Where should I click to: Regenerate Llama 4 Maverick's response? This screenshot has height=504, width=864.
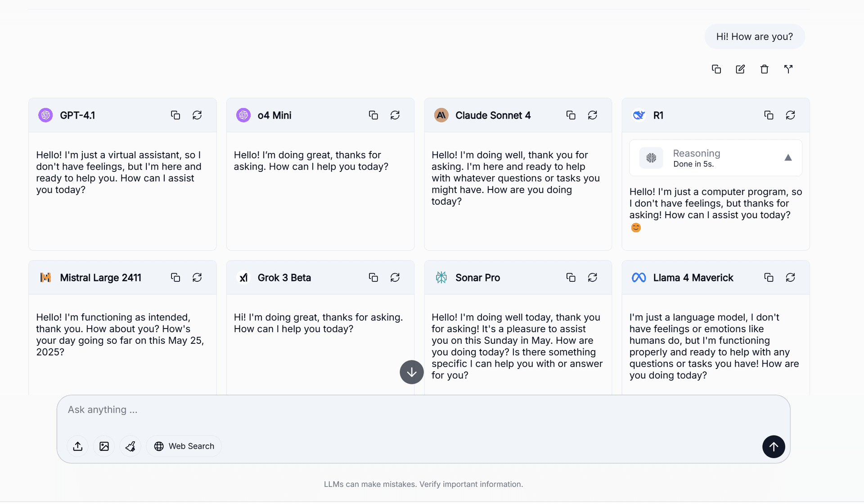(791, 277)
